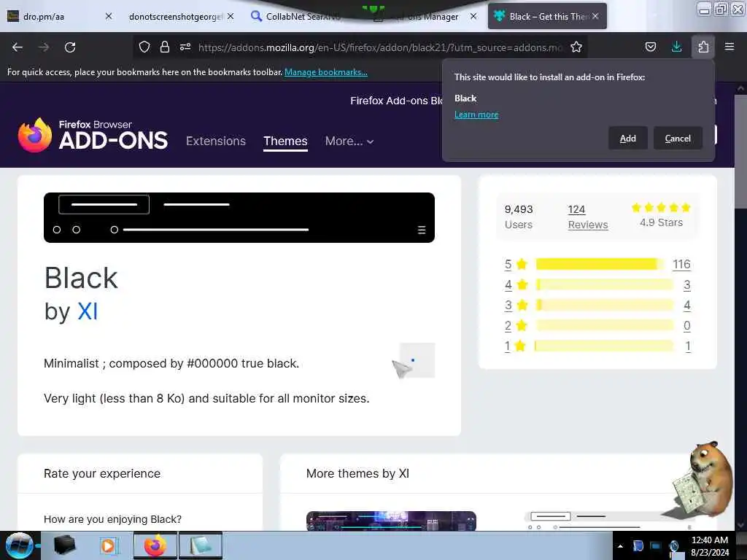Image resolution: width=747 pixels, height=560 pixels.
Task: Open the media player taskbar icon
Action: click(x=109, y=545)
